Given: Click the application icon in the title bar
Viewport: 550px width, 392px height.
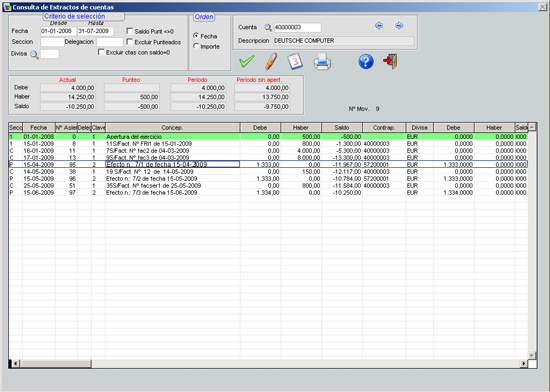Looking at the screenshot, I should [x=7, y=7].
